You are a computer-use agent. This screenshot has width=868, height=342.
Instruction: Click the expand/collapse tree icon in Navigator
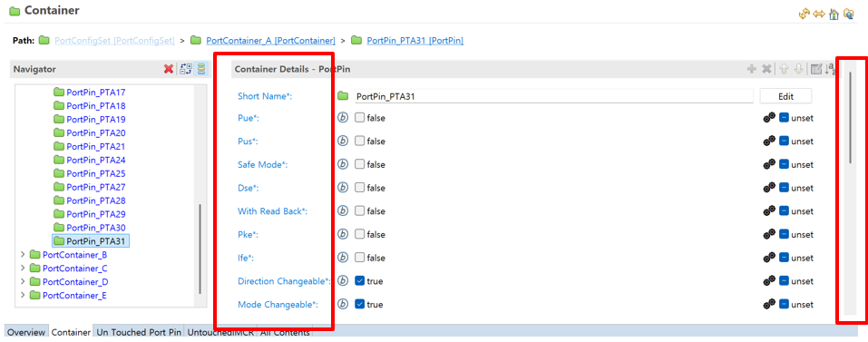pyautogui.click(x=186, y=69)
